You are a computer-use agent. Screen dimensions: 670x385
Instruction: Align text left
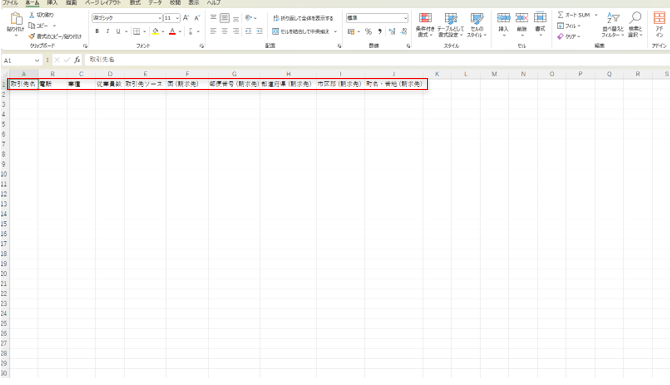[x=213, y=31]
